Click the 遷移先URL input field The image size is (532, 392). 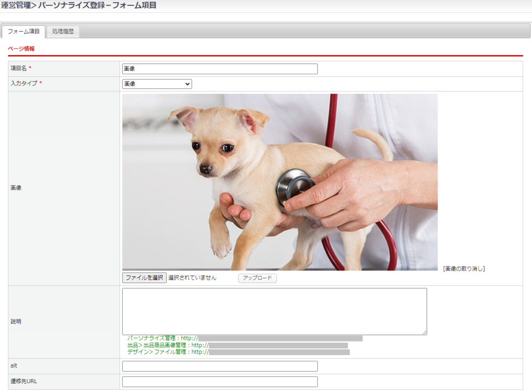click(x=220, y=382)
